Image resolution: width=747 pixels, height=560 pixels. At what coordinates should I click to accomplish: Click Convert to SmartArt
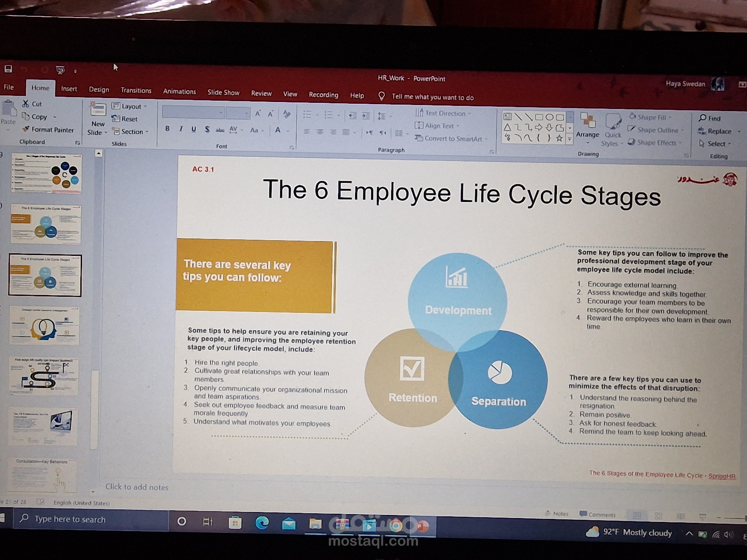point(451,138)
